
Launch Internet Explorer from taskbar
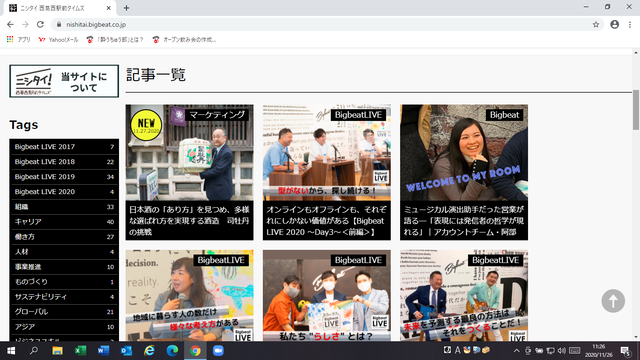[149, 351]
